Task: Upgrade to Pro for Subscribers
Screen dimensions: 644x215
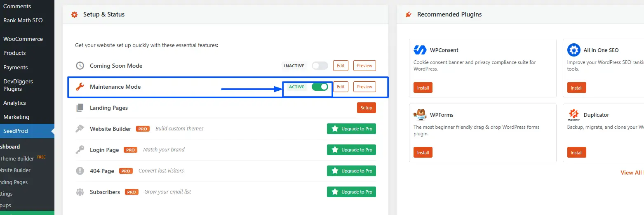Action: (351, 192)
